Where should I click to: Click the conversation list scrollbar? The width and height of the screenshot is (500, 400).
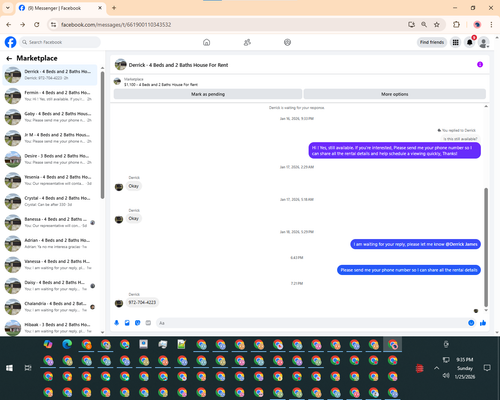point(102,135)
